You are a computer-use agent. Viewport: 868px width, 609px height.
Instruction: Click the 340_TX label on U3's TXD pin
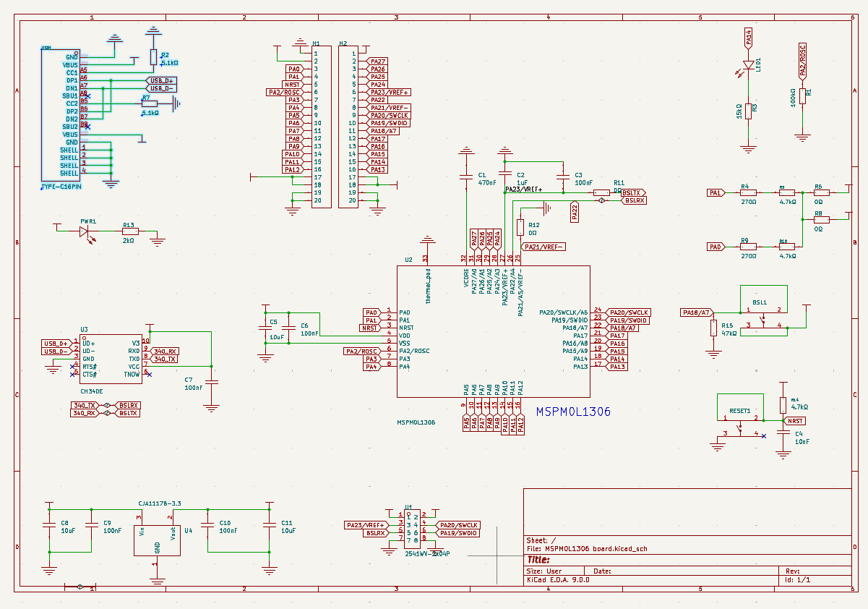(x=164, y=359)
